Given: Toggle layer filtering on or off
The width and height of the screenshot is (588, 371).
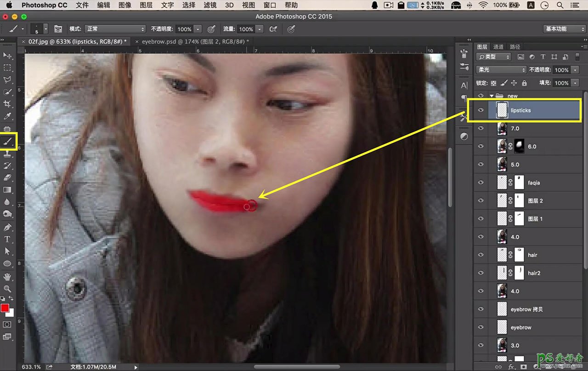Looking at the screenshot, I should [x=577, y=57].
